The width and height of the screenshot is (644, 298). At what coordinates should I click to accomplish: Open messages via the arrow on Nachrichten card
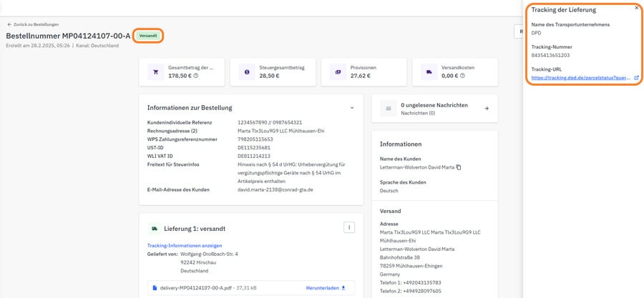click(487, 109)
